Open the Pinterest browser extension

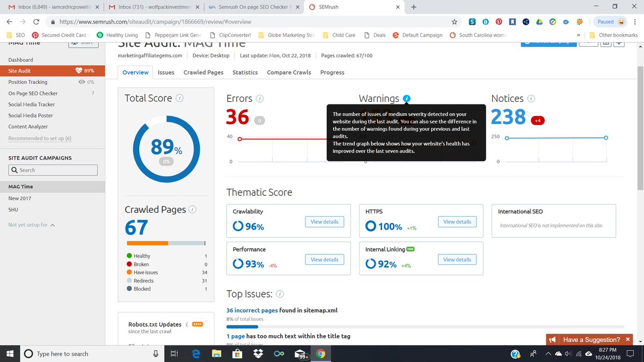coord(499,22)
